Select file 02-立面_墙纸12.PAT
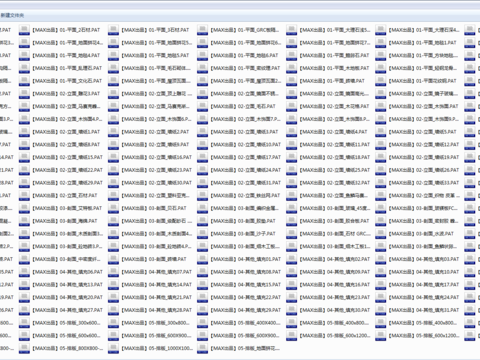The height and width of the screenshot is (360, 480). 424,145
